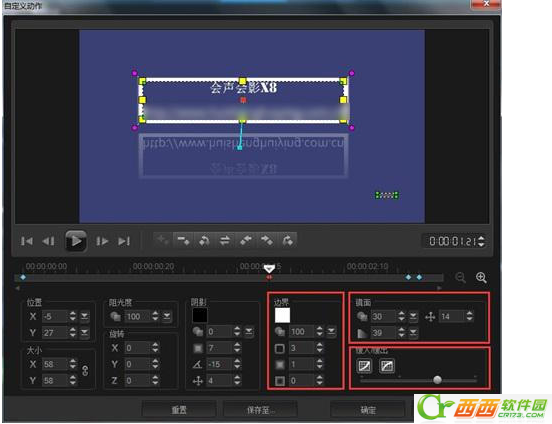Click the shadow distance arrows icon

(197, 381)
